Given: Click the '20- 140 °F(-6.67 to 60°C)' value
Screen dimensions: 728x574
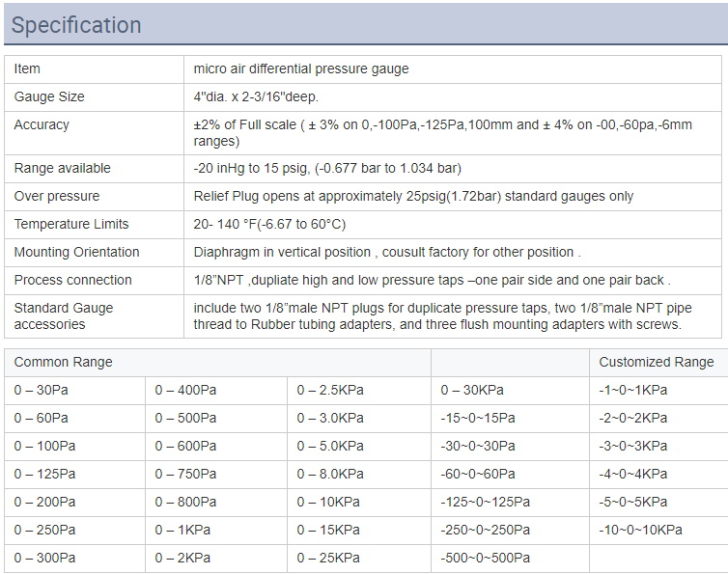Looking at the screenshot, I should (x=269, y=224).
